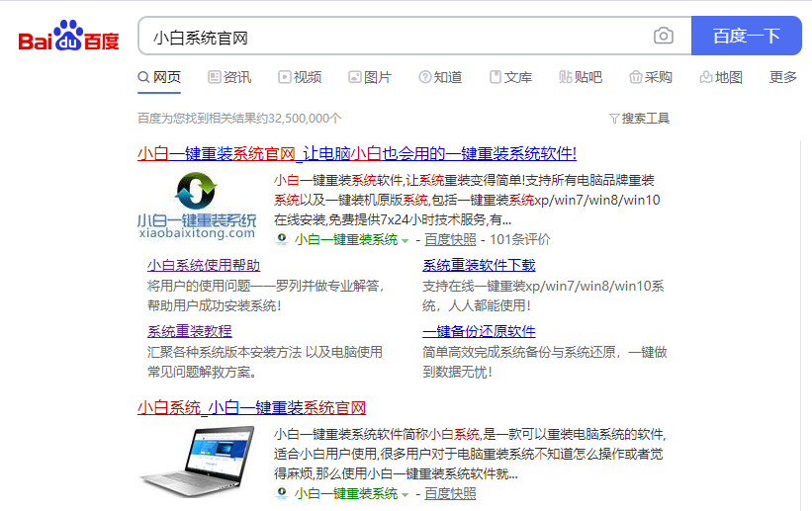Open 百度快照 for the second result

[450, 494]
